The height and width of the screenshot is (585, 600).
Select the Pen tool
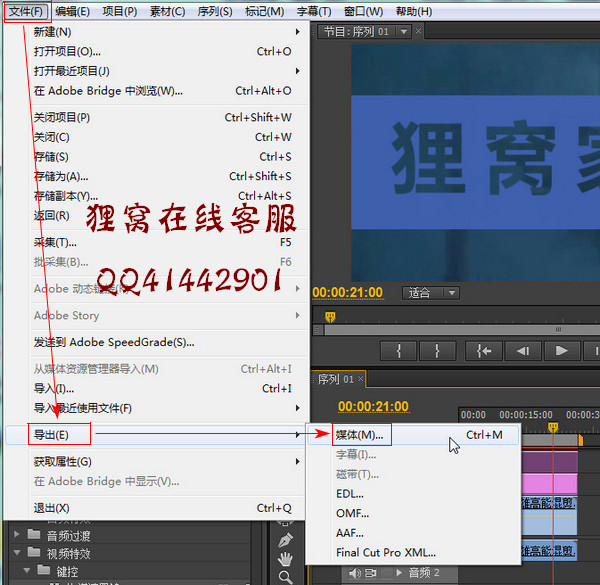pyautogui.click(x=286, y=540)
